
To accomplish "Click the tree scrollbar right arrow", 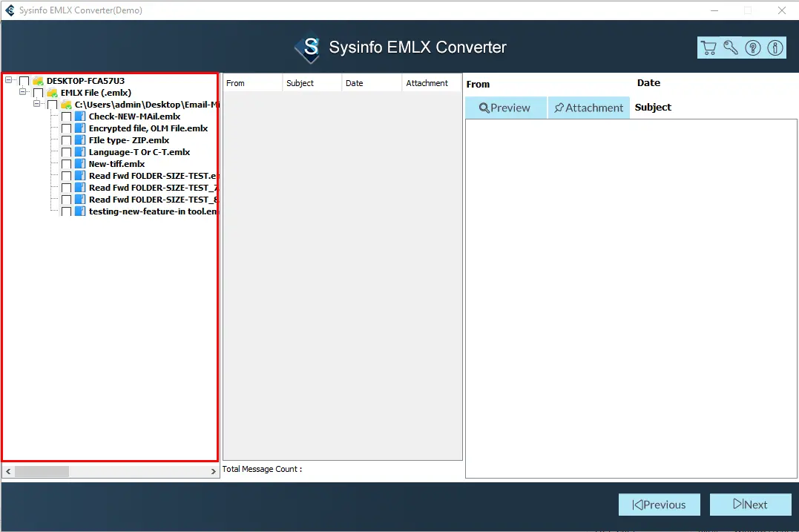I will (214, 471).
